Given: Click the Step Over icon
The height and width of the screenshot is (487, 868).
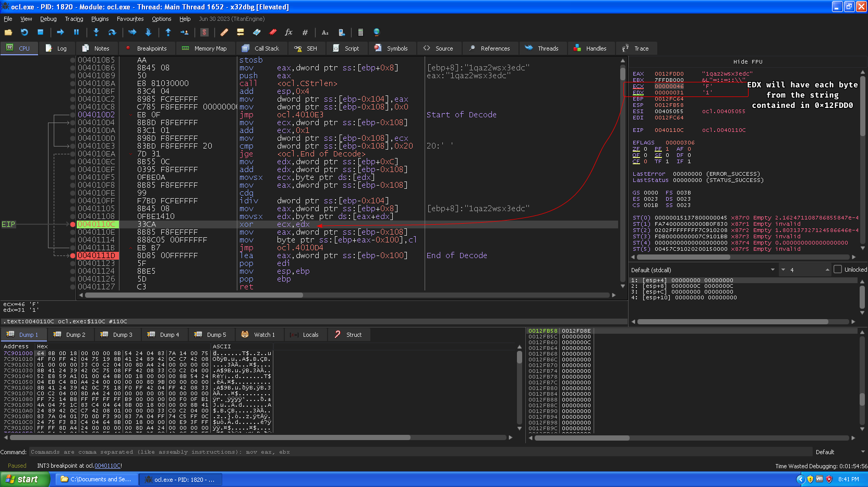Looking at the screenshot, I should tap(112, 32).
